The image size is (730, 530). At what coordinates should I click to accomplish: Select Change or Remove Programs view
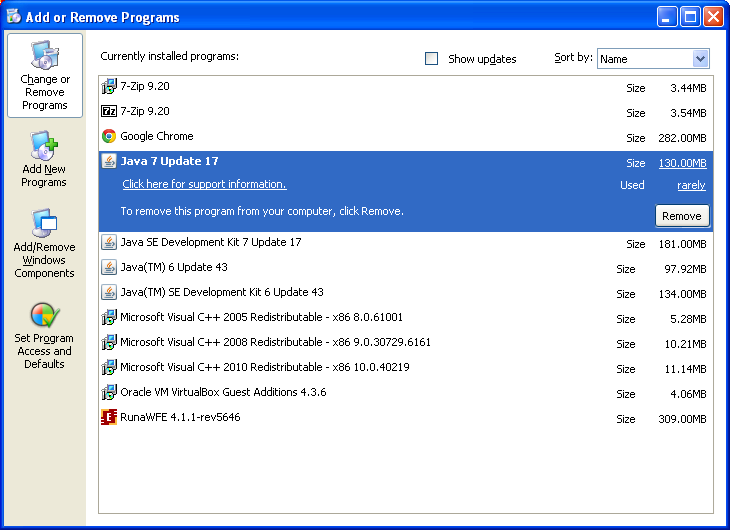45,76
